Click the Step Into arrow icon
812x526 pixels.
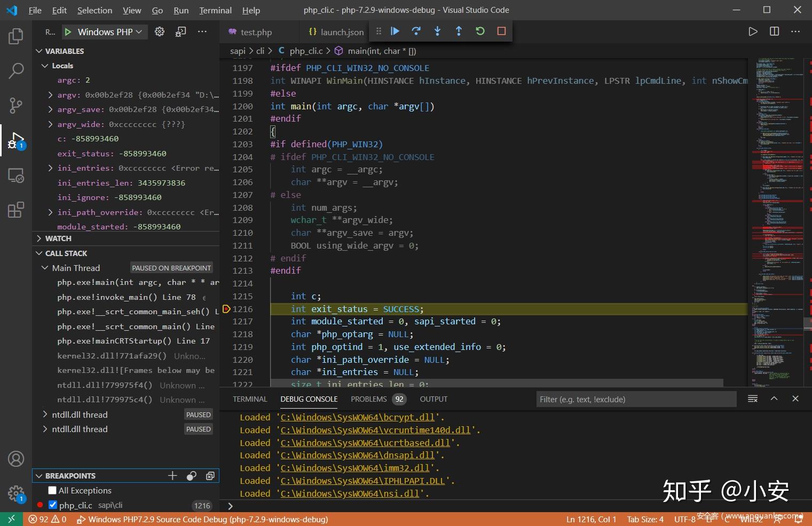pyautogui.click(x=437, y=31)
